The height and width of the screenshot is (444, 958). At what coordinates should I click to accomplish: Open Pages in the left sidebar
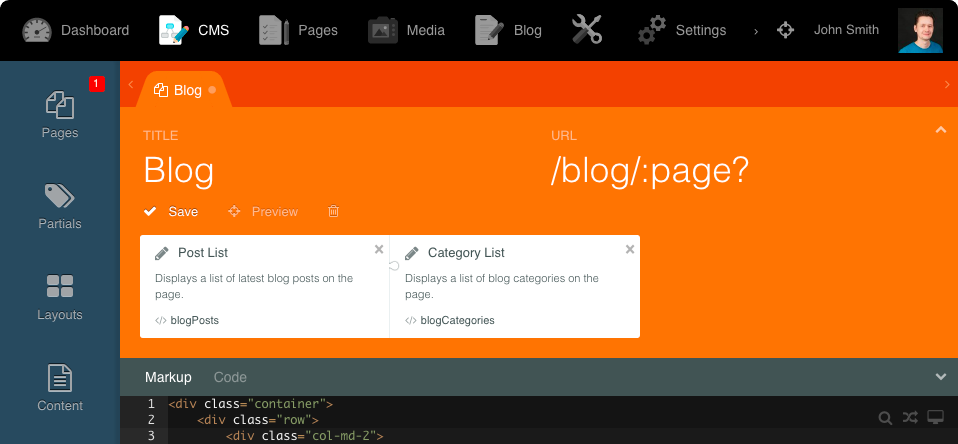tap(60, 115)
